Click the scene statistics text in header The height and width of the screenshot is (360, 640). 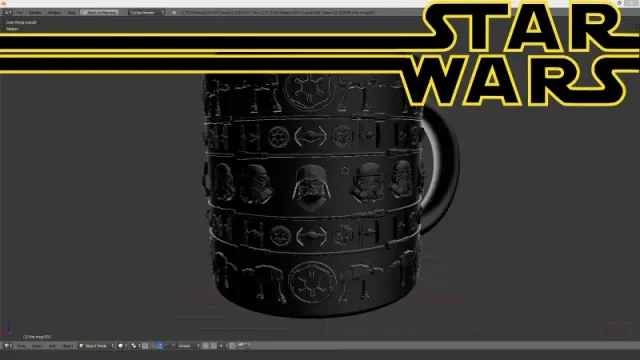[277, 13]
